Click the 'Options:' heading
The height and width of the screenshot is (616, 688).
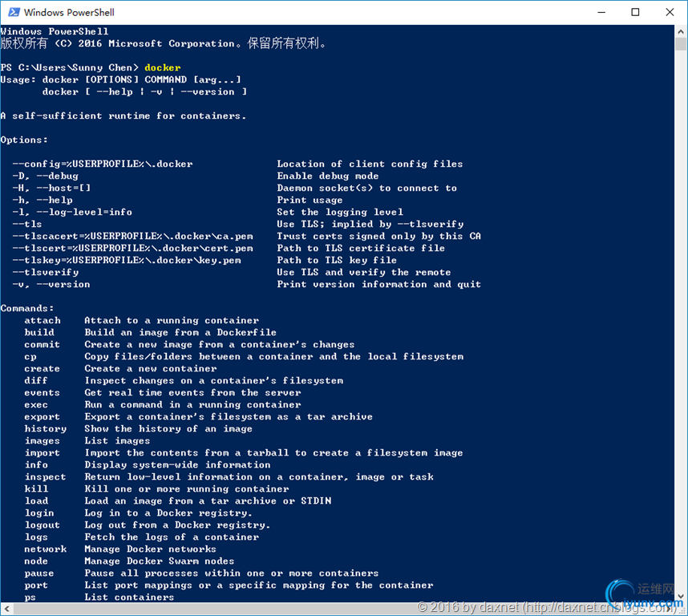pos(24,140)
